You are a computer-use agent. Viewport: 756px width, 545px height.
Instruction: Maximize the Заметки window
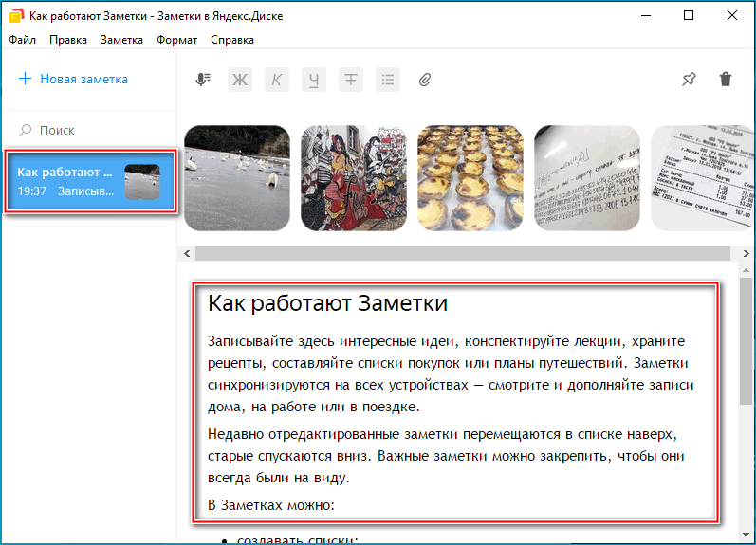point(689,15)
